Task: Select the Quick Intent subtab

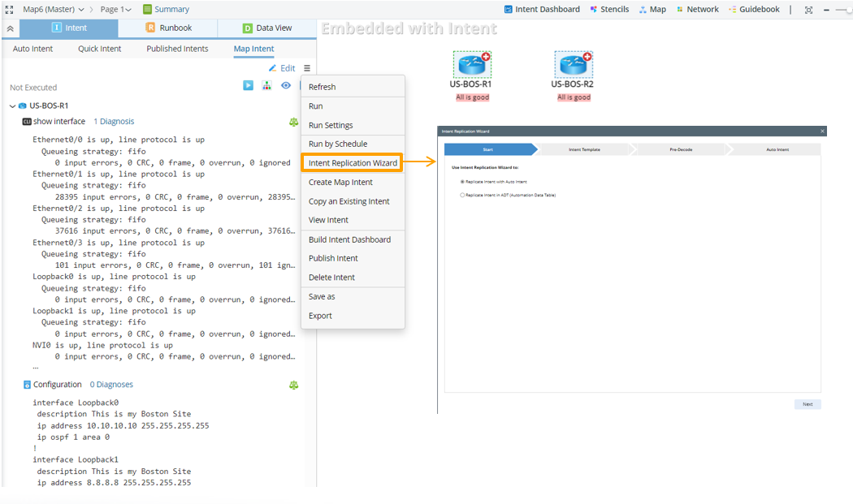Action: 100,49
